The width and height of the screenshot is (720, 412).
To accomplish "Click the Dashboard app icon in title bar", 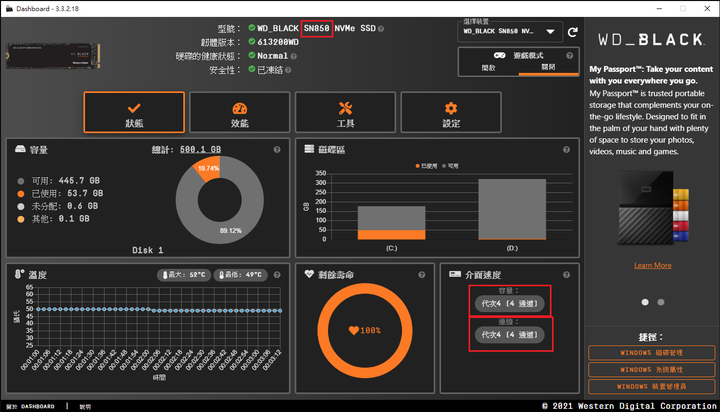I will pos(9,9).
